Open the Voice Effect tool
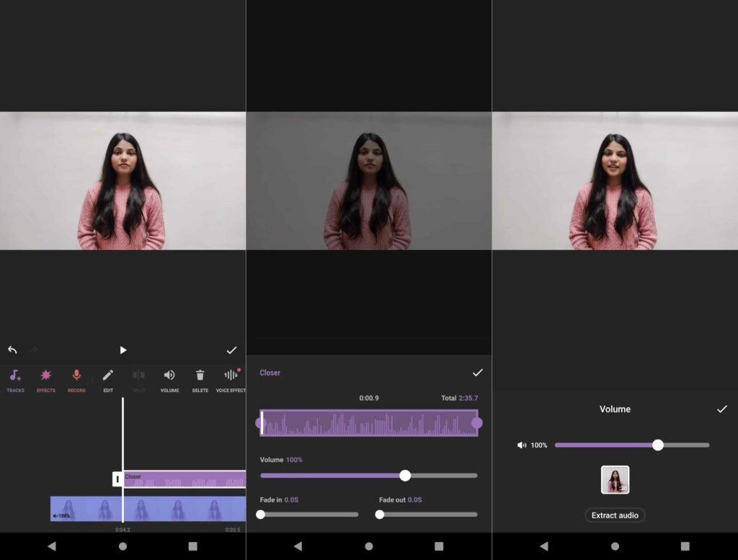This screenshot has height=560, width=738. [x=231, y=381]
